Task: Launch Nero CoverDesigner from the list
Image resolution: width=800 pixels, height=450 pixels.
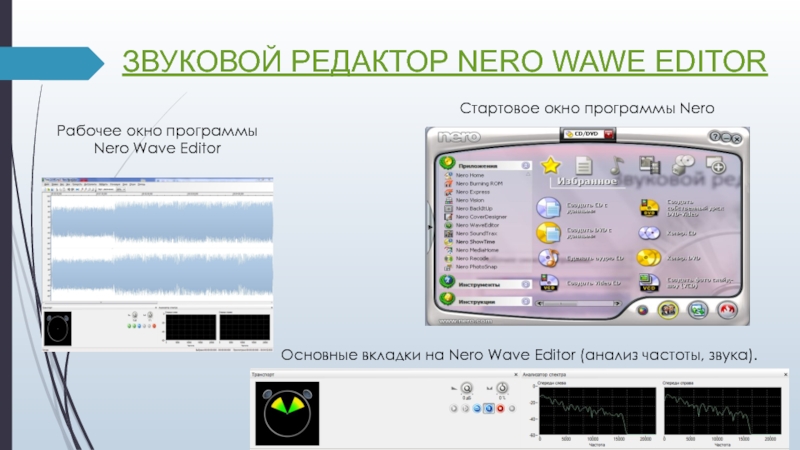Action: (x=481, y=217)
